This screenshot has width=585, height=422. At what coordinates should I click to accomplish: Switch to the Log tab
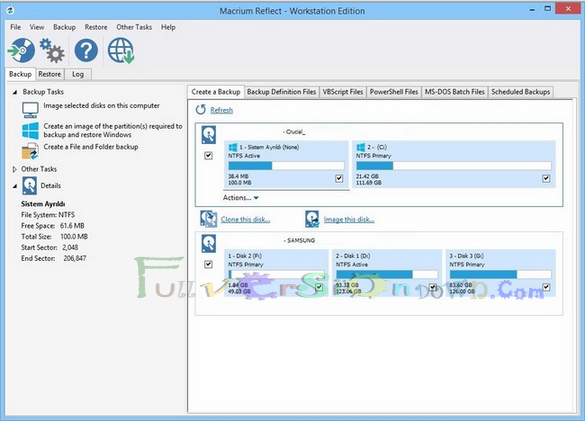[x=78, y=74]
